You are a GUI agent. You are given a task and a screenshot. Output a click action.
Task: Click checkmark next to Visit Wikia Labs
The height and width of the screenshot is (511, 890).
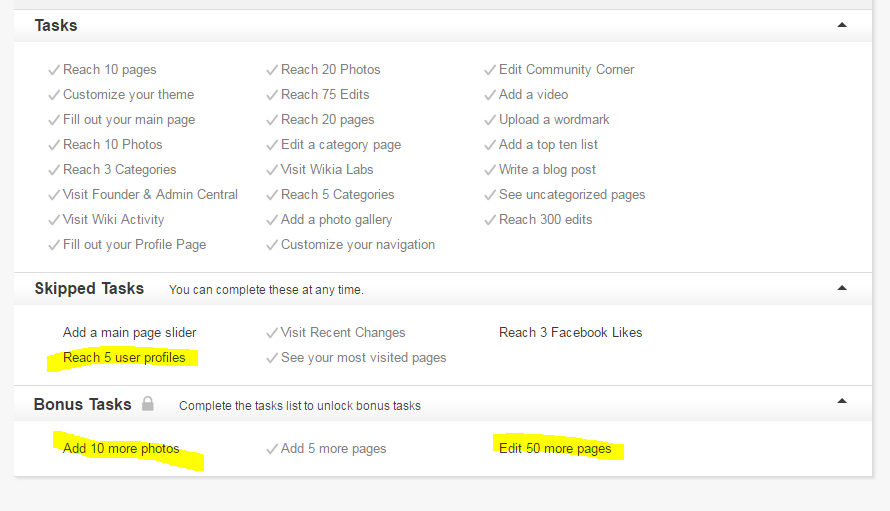272,170
